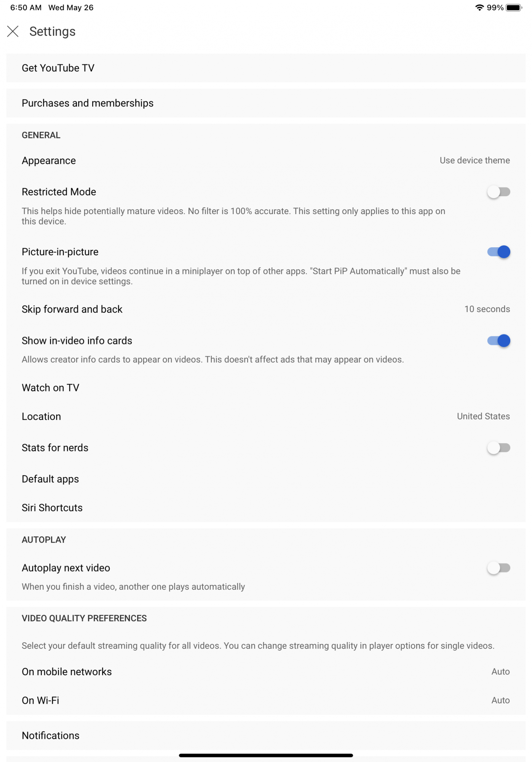Tap the battery indicator icon
Image resolution: width=532 pixels, height=762 pixels.
pos(514,8)
